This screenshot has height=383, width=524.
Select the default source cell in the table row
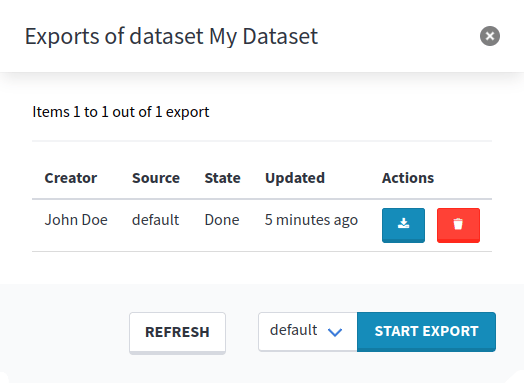coord(156,220)
